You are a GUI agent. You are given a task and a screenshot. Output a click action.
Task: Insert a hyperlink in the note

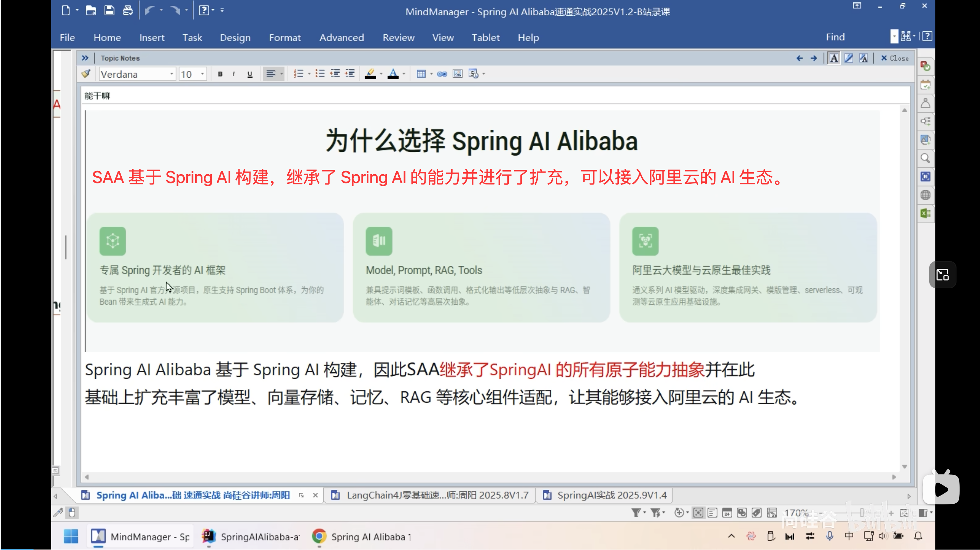point(442,74)
